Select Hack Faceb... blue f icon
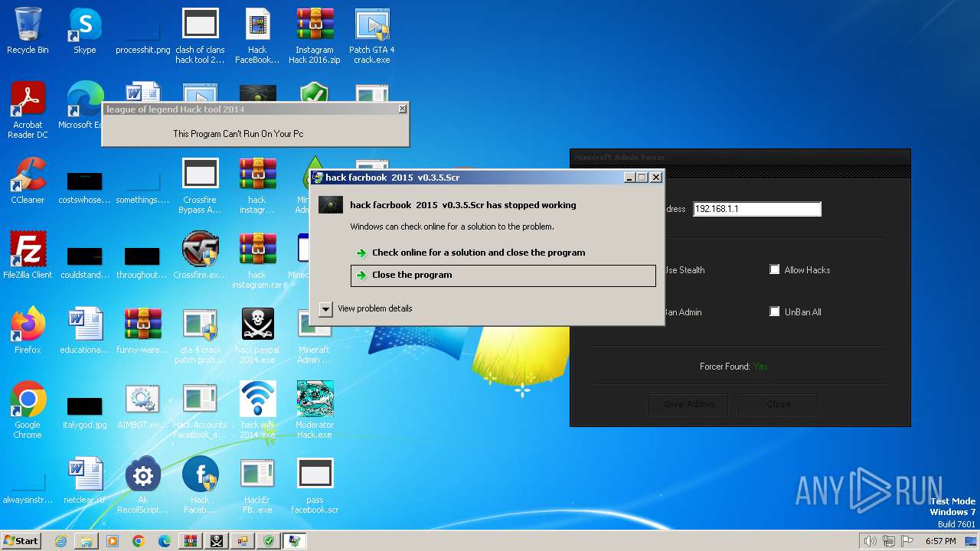Viewport: 980px width, 551px height. [200, 485]
